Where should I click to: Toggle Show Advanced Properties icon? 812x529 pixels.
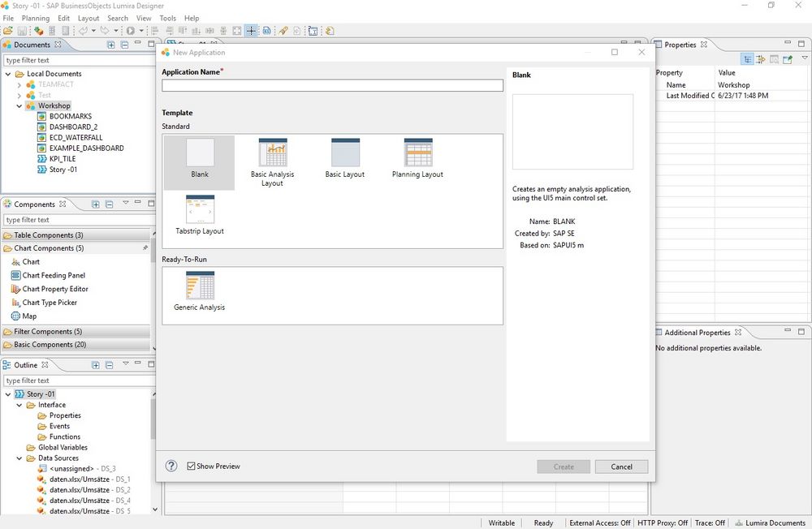coord(761,59)
